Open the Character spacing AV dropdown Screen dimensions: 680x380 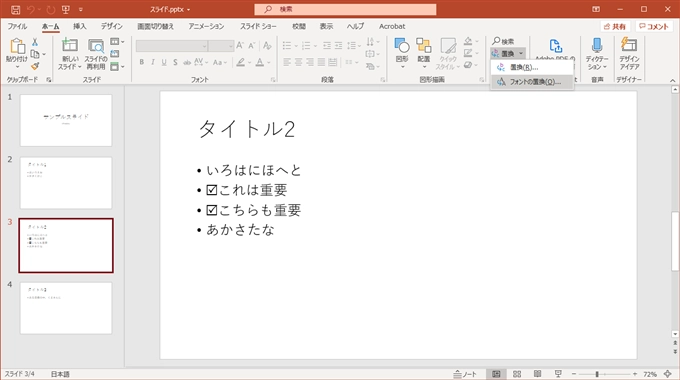pyautogui.click(x=201, y=62)
